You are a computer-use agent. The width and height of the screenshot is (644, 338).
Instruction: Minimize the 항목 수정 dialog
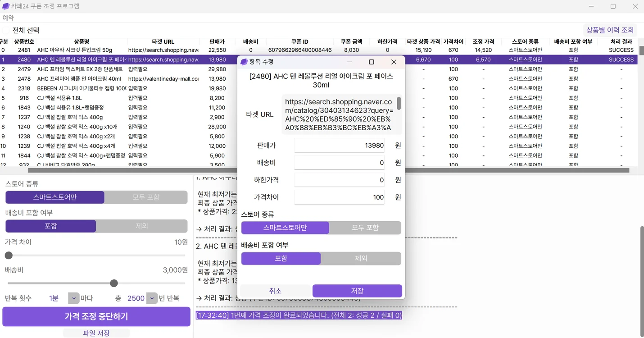349,62
